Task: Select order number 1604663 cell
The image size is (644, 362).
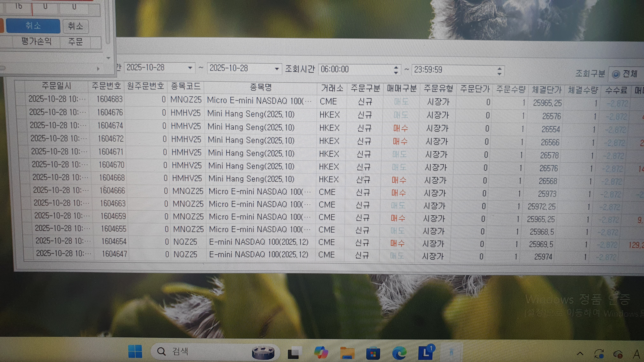Action: point(113,203)
